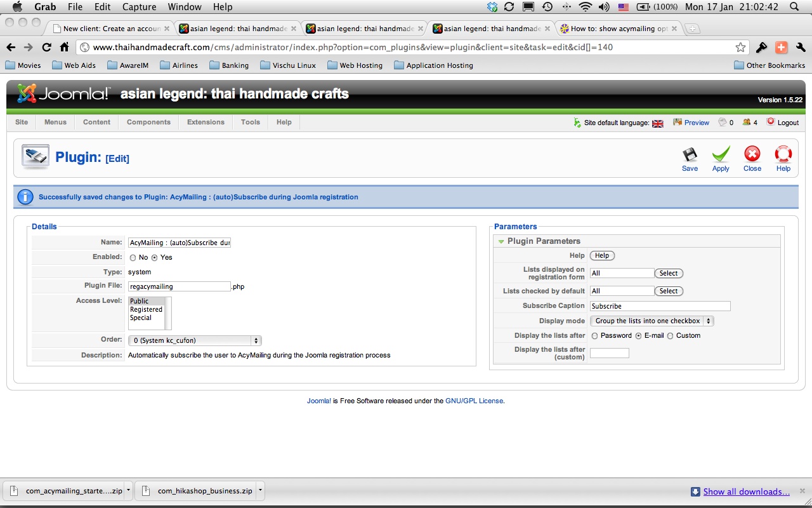
Task: Bookmark this page with the star icon
Action: tap(740, 47)
